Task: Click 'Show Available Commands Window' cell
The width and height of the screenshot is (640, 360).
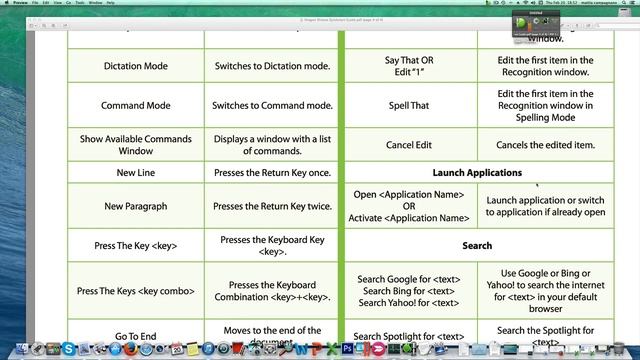Action: (136, 144)
